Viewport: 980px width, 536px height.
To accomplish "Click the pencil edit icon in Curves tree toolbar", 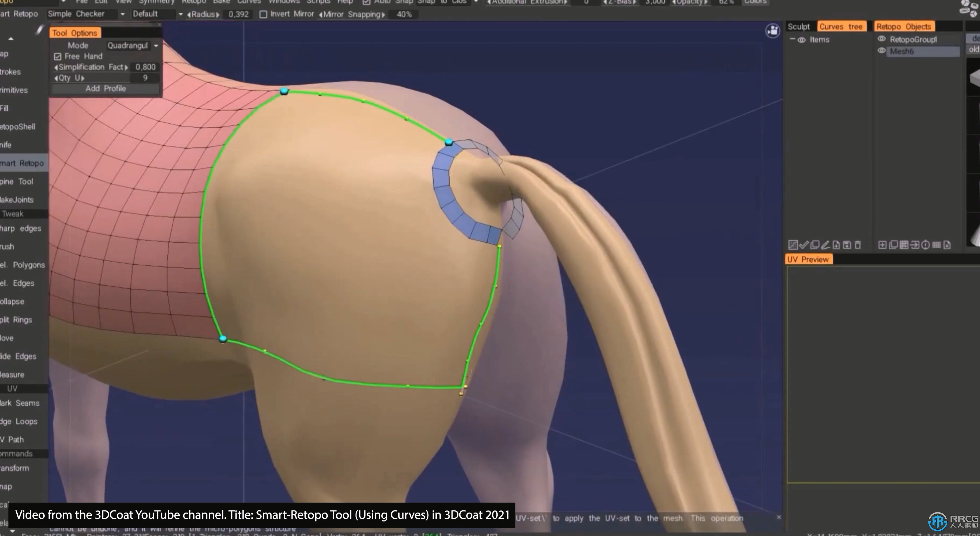I will [826, 245].
